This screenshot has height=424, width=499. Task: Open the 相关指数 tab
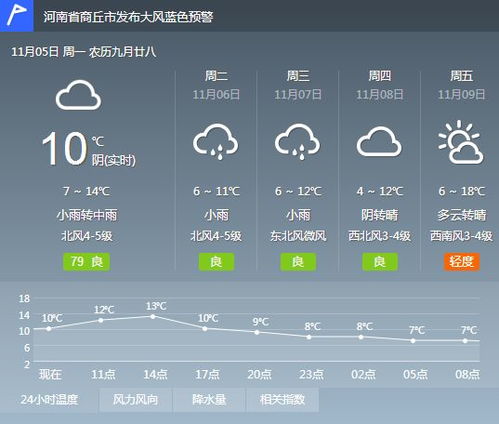point(283,399)
